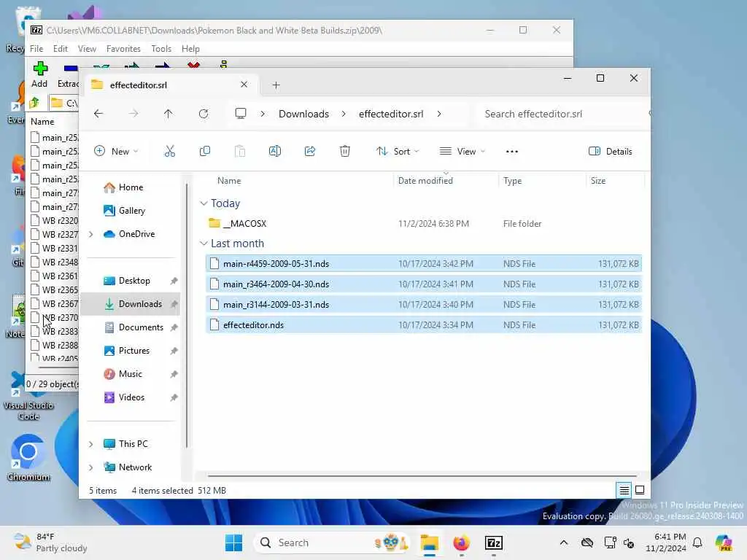747x560 pixels.
Task: Expand the This PC tree node
Action: (90, 444)
